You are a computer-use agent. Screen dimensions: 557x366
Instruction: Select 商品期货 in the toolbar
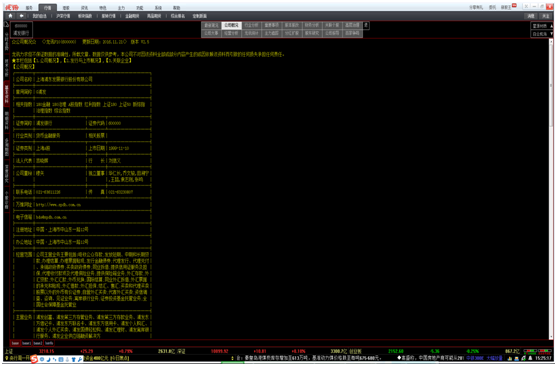[x=154, y=16]
